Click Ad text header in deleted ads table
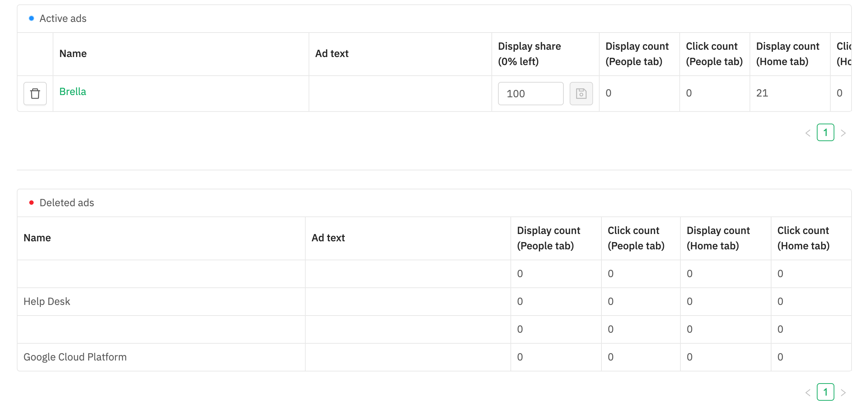The height and width of the screenshot is (419, 868). 328,238
